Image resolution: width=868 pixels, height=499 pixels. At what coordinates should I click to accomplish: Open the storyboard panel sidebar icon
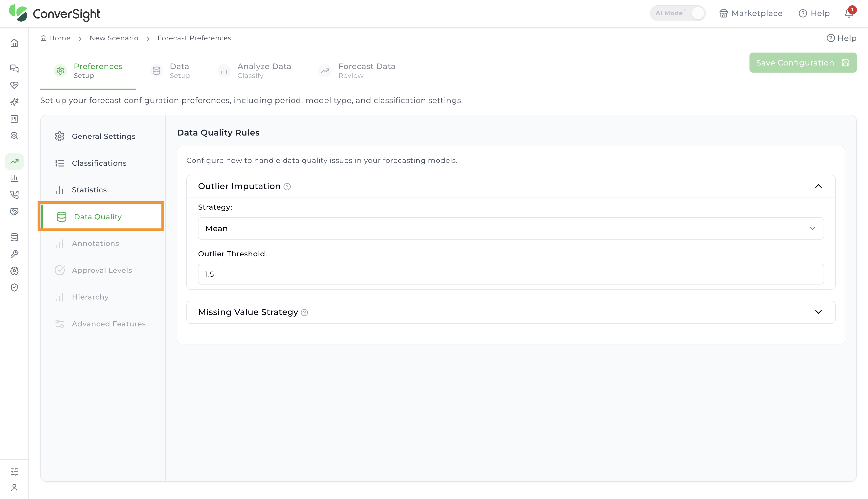coord(14,119)
